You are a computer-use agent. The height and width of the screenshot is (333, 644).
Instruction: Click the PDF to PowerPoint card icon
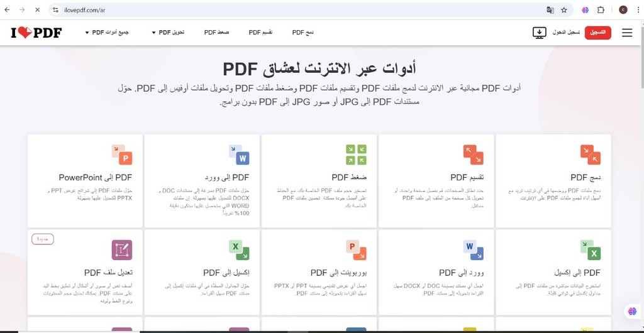[122, 155]
